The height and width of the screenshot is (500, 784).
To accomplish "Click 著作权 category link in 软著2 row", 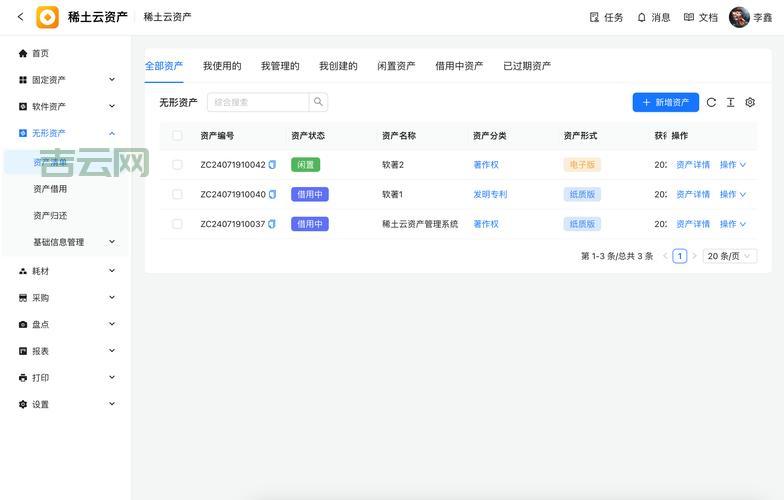I will 486,164.
